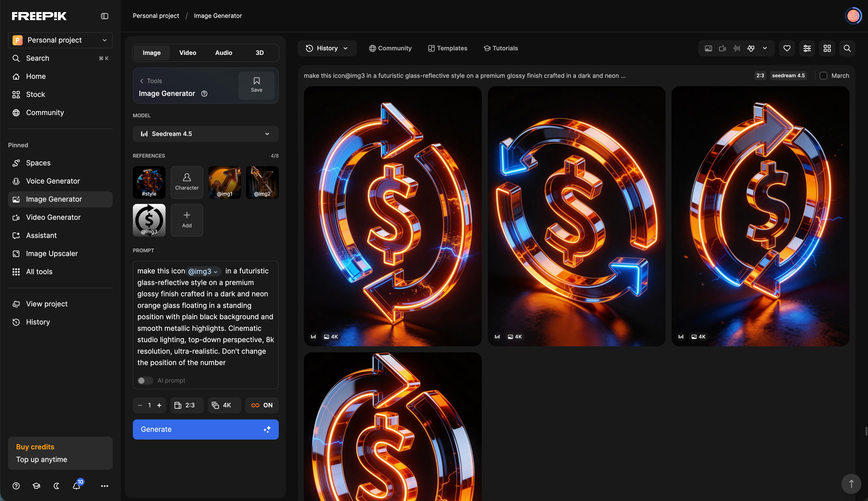
Task: Open Search in the sidebar
Action: coord(60,58)
